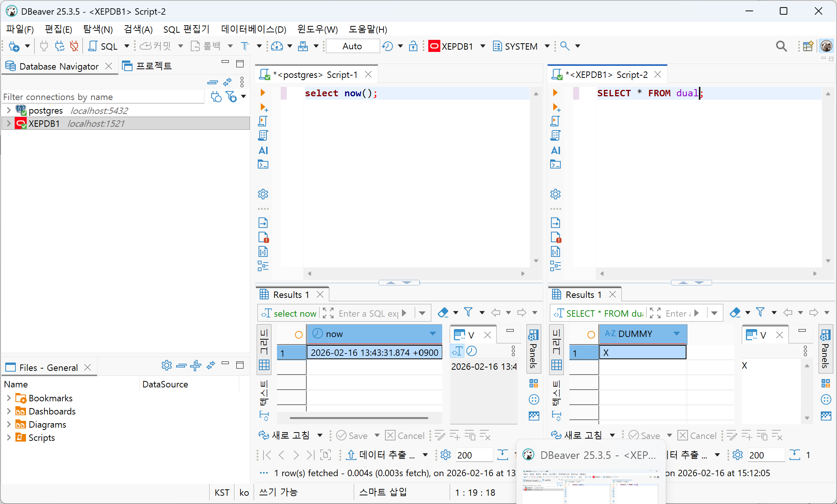Toggle the Text view in Script-2 results
Screen dimensions: 837x504
pos(557,393)
